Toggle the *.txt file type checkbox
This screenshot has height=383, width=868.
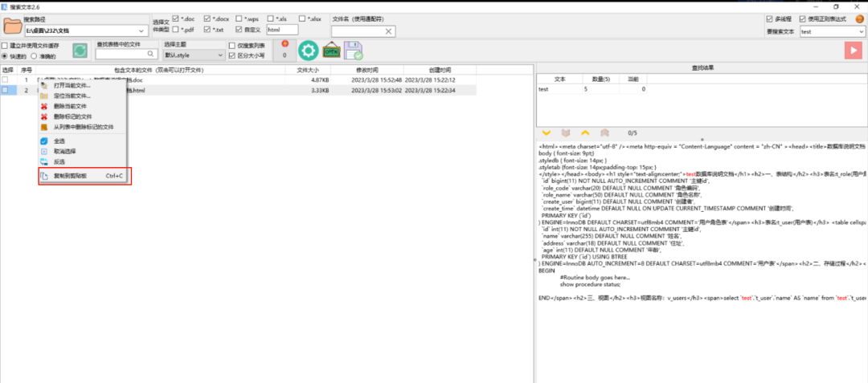[207, 29]
